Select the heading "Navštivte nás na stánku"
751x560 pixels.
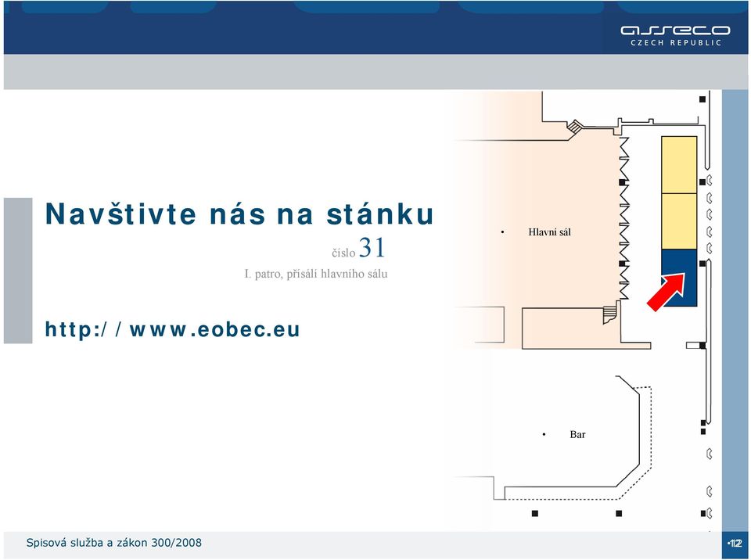[x=239, y=214]
